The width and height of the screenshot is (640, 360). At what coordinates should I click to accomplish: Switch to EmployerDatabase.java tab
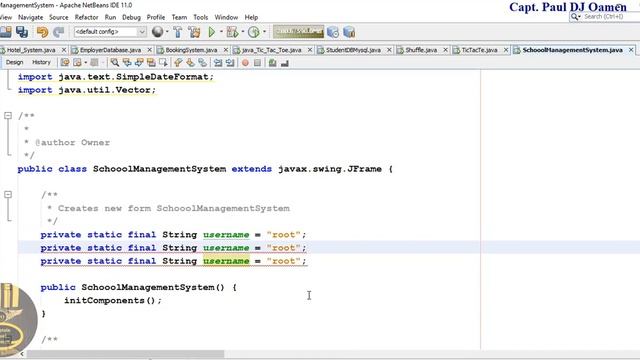tap(110, 50)
